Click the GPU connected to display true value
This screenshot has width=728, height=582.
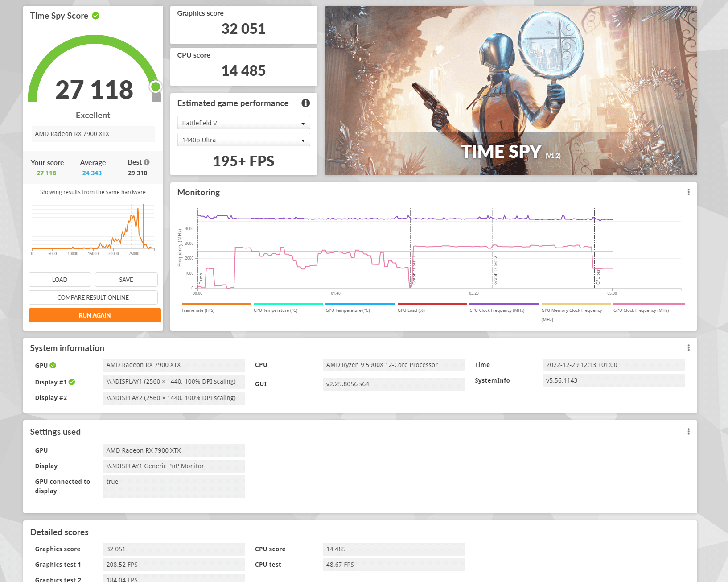click(174, 487)
